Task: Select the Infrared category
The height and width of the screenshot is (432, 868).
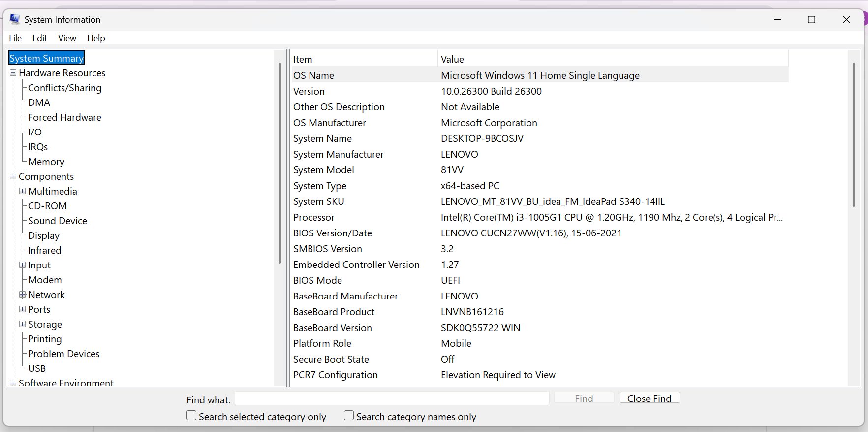Action: pyautogui.click(x=45, y=250)
